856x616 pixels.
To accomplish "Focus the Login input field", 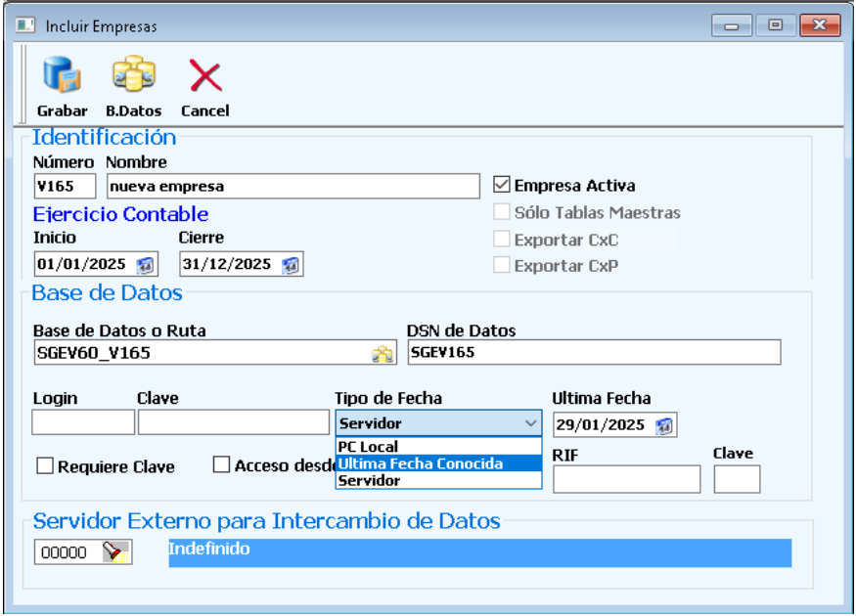I will coord(83,422).
